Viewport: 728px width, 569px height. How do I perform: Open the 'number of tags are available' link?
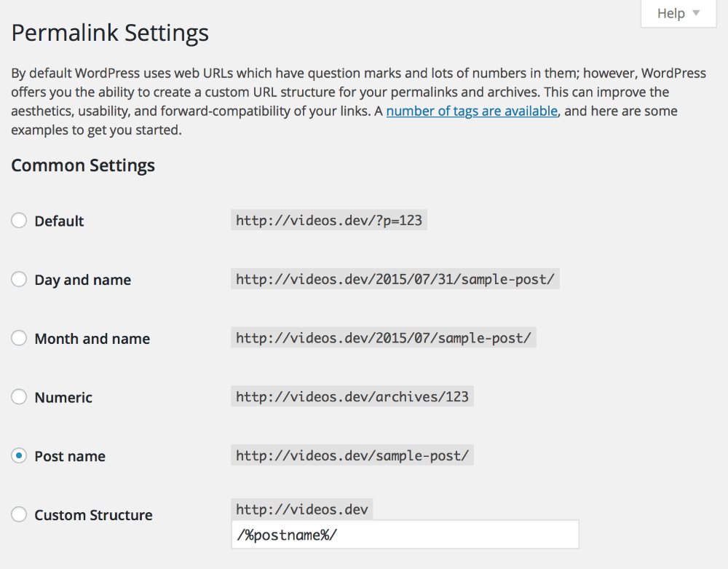pos(472,111)
